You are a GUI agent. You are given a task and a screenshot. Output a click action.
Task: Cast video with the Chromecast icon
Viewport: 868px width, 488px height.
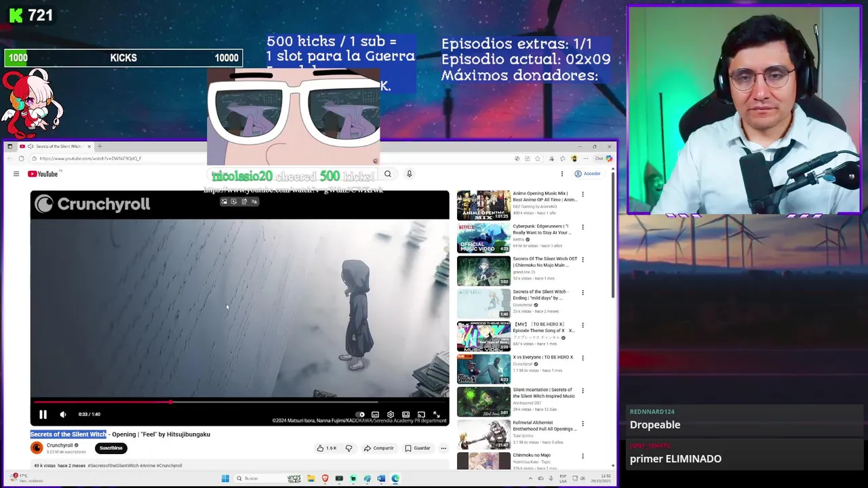click(x=421, y=414)
